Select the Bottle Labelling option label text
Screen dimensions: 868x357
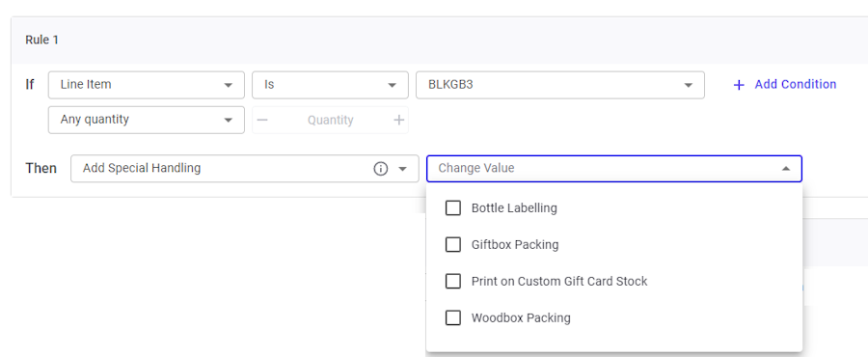click(514, 208)
